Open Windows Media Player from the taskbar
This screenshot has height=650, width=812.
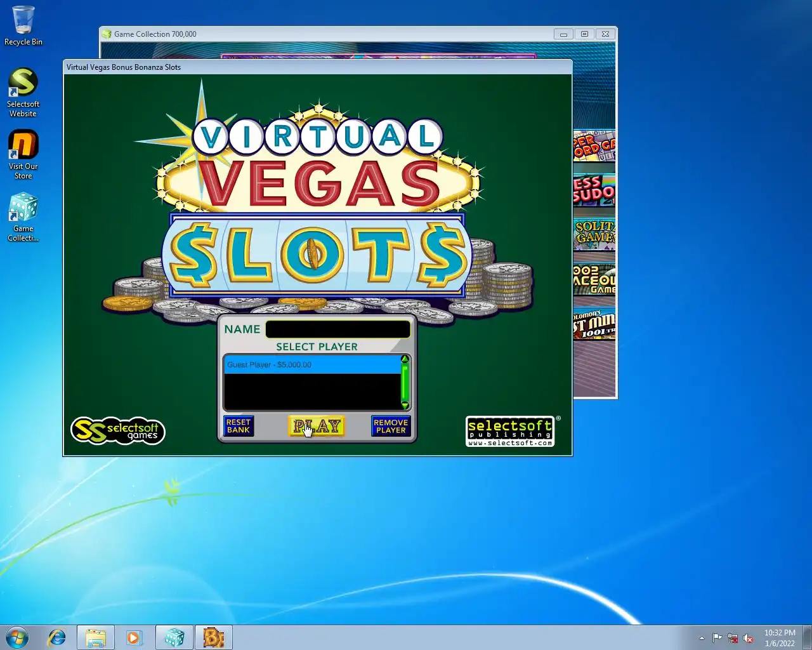[134, 637]
